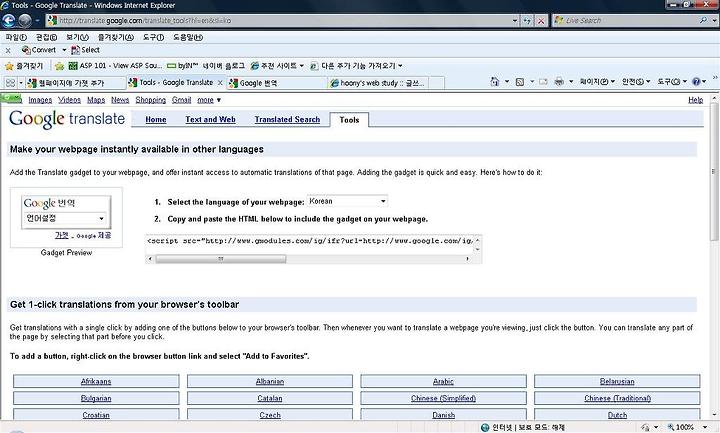This screenshot has width=720, height=433.
Task: Click the Print icon in command bar
Action: click(x=559, y=82)
